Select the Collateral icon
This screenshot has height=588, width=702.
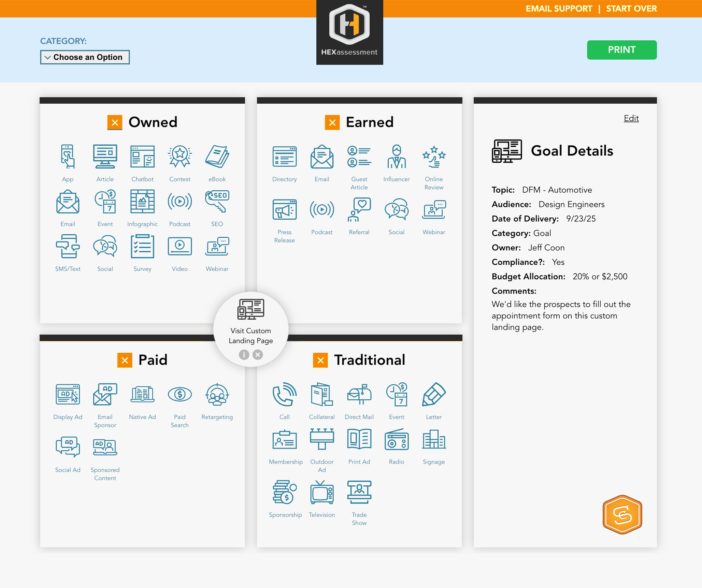point(322,394)
